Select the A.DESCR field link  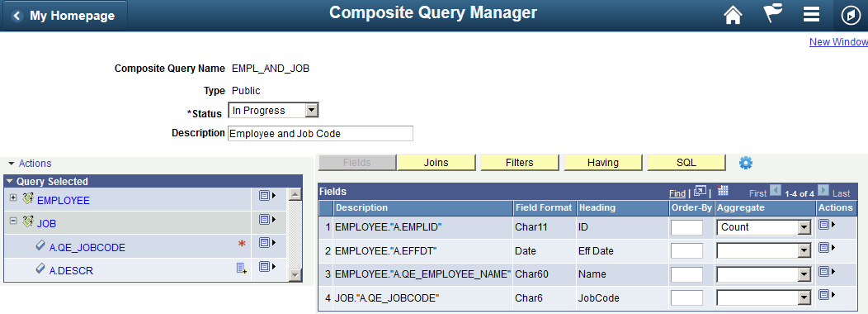point(72,271)
